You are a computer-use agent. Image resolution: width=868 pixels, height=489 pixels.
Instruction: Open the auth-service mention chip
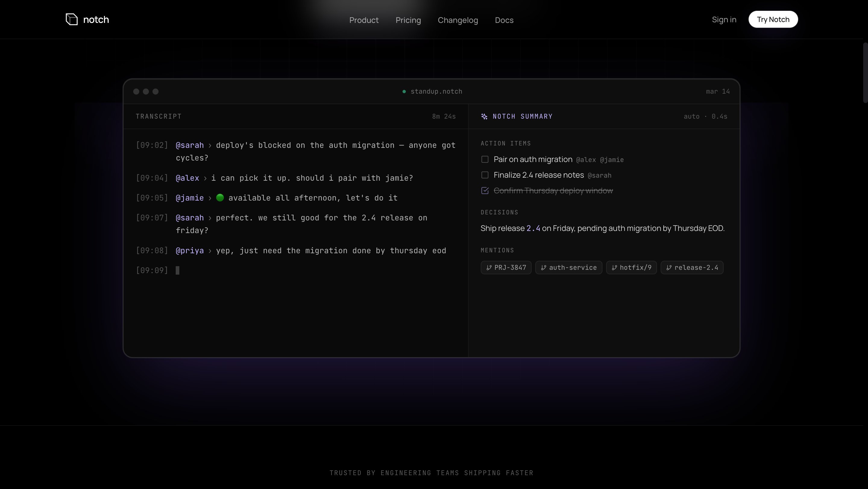[568, 268]
